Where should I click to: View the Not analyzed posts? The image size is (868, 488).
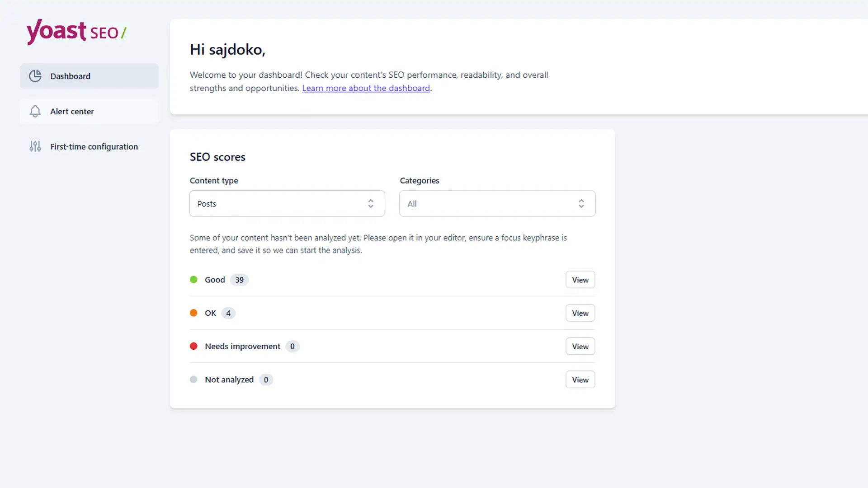pos(580,380)
